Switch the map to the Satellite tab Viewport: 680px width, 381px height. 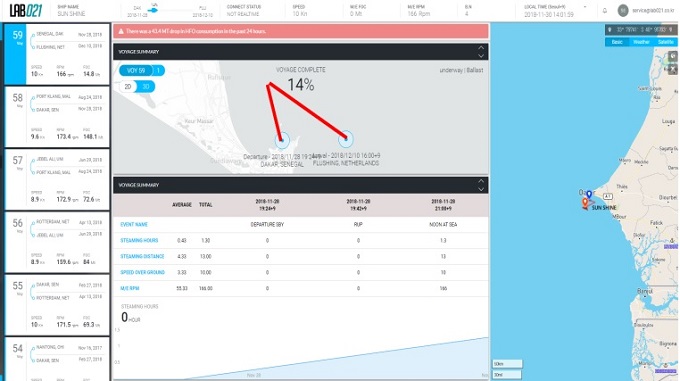666,42
